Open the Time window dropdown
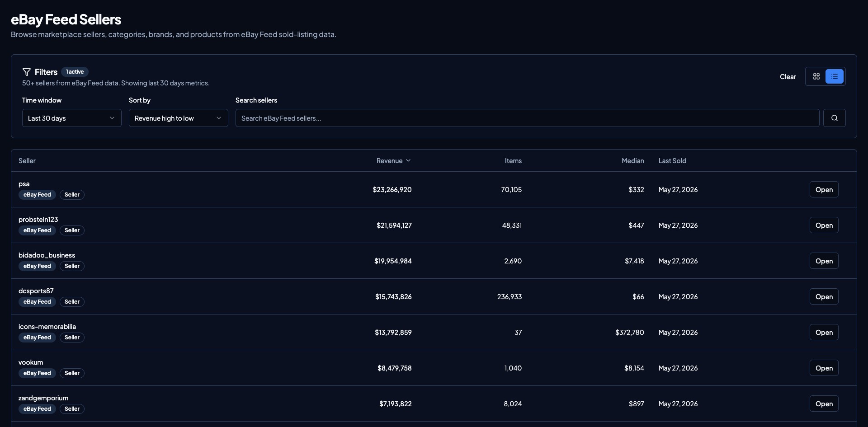Viewport: 868px width, 427px height. (x=71, y=118)
